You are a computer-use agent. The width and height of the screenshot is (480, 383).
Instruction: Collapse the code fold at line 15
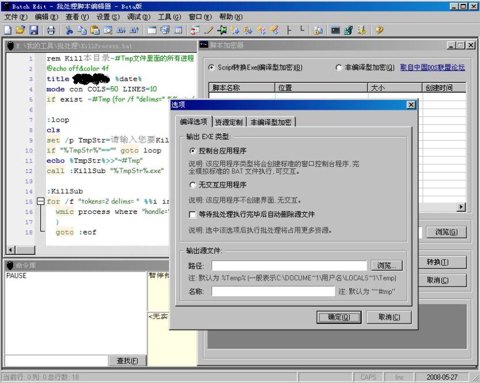(40, 201)
